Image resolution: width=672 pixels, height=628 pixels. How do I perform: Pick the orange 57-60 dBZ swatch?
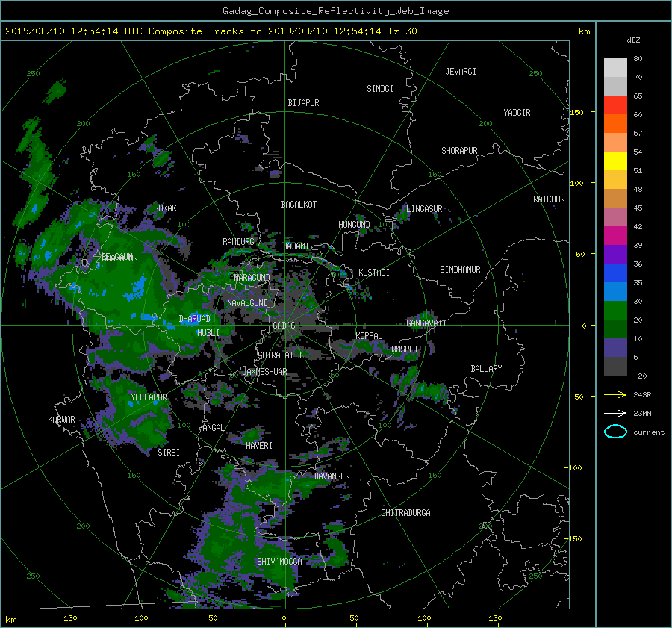pyautogui.click(x=615, y=123)
